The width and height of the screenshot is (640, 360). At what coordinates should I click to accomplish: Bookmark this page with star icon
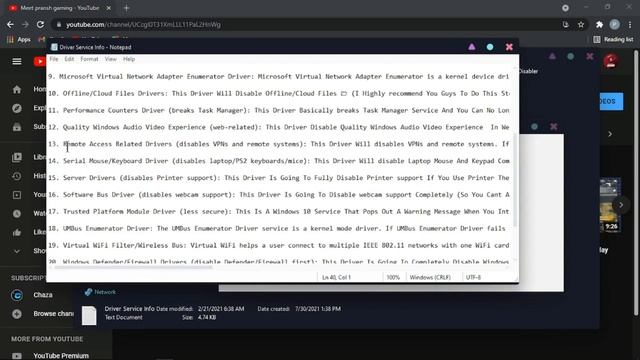581,24
